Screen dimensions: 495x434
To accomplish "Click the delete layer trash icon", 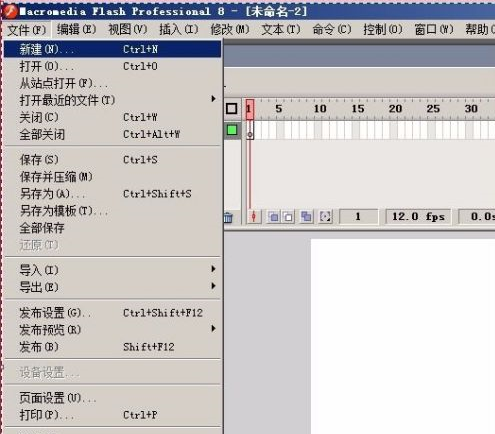I will (228, 217).
